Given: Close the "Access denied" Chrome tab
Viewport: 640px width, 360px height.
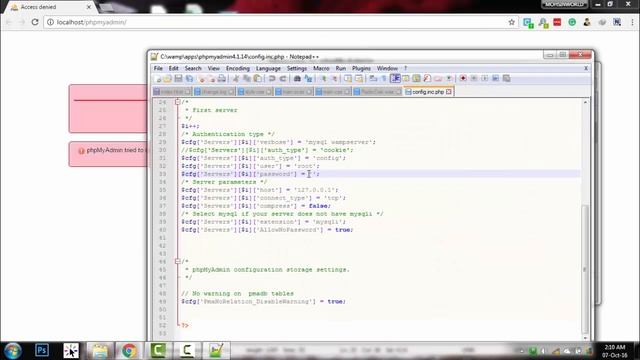Looking at the screenshot, I should point(89,7).
